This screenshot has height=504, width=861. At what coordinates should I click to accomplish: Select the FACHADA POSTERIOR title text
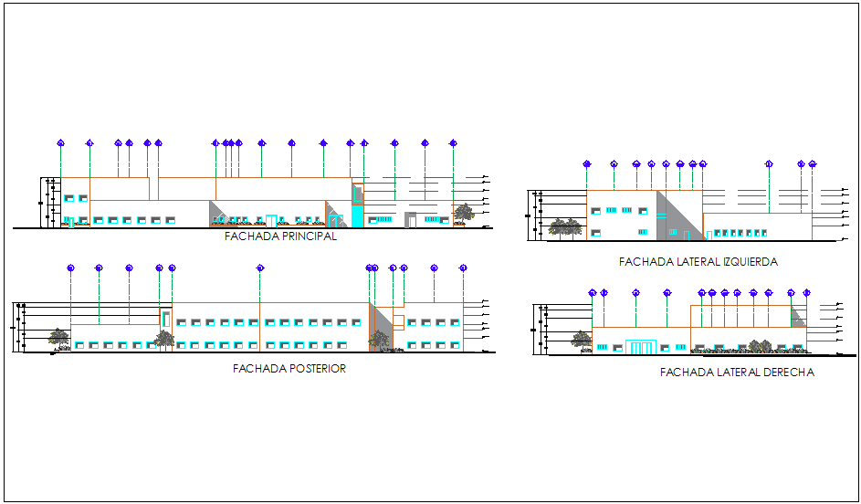coord(289,369)
